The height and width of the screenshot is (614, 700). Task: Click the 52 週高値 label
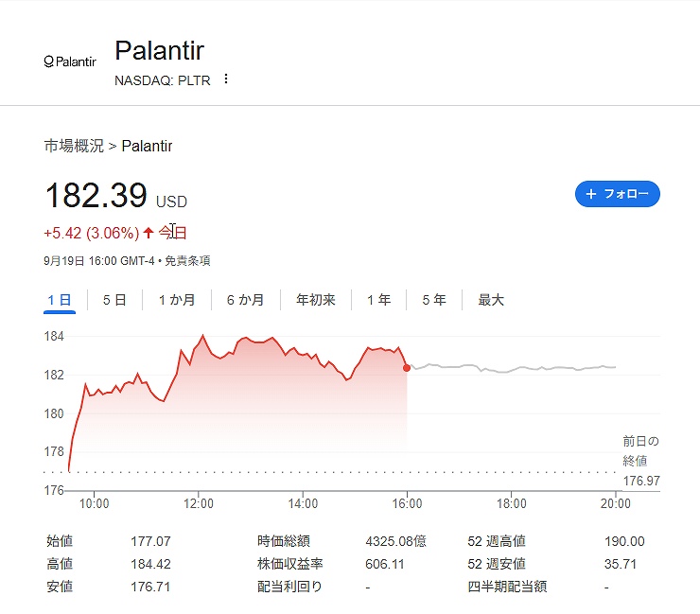497,541
